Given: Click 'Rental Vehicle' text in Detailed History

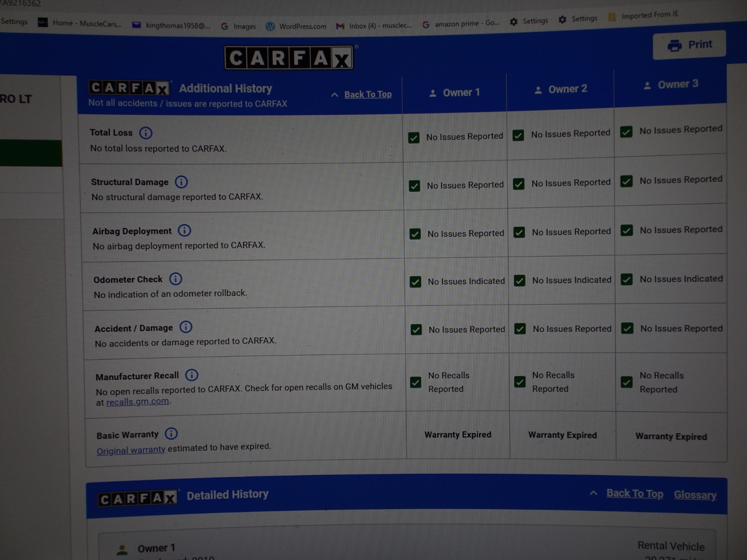Looking at the screenshot, I should (x=671, y=546).
